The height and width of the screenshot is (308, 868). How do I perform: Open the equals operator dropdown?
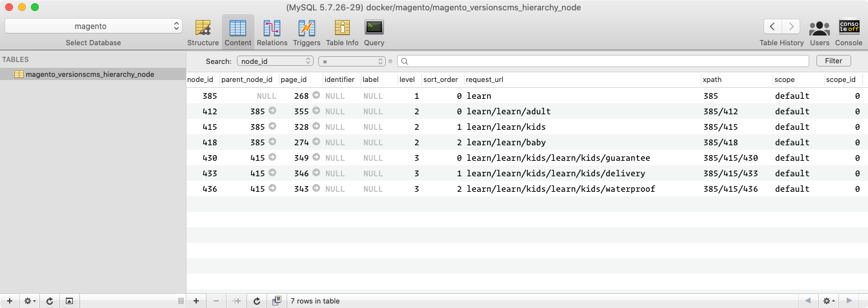352,61
